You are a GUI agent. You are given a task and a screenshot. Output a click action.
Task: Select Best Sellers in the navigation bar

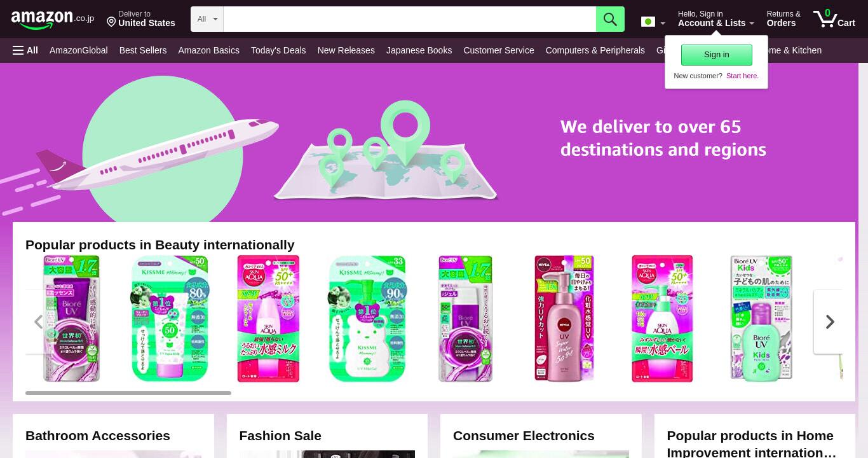coord(143,50)
